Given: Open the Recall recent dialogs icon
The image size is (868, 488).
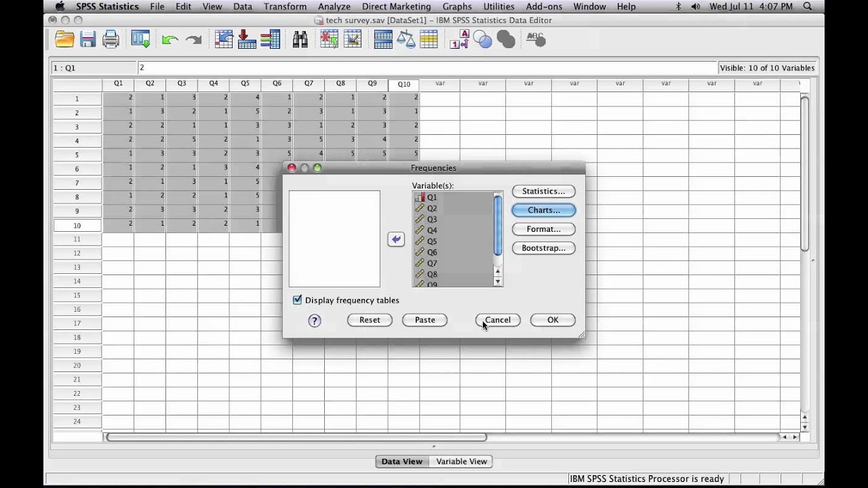Looking at the screenshot, I should click(140, 40).
